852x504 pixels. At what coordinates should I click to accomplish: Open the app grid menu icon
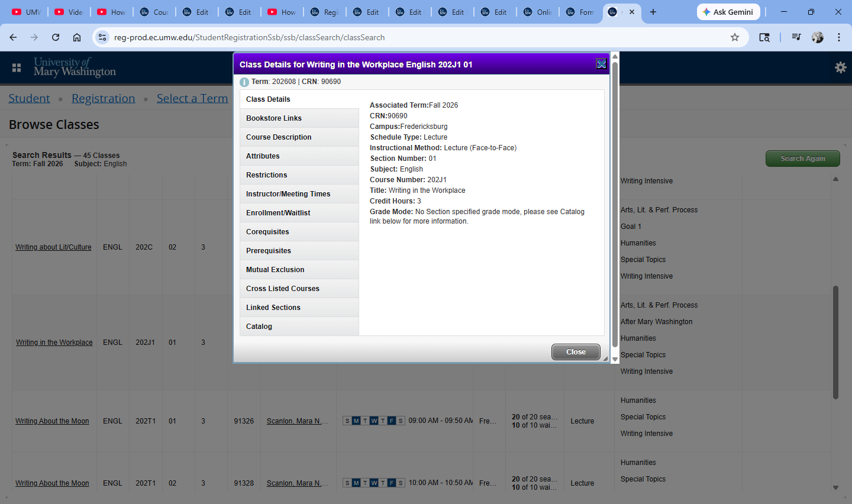tap(17, 68)
